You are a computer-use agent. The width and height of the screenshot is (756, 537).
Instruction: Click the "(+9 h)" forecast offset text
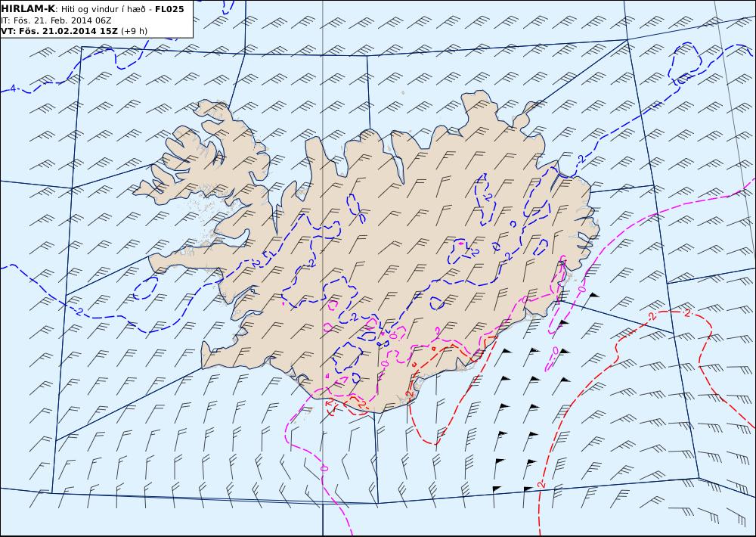(134, 31)
